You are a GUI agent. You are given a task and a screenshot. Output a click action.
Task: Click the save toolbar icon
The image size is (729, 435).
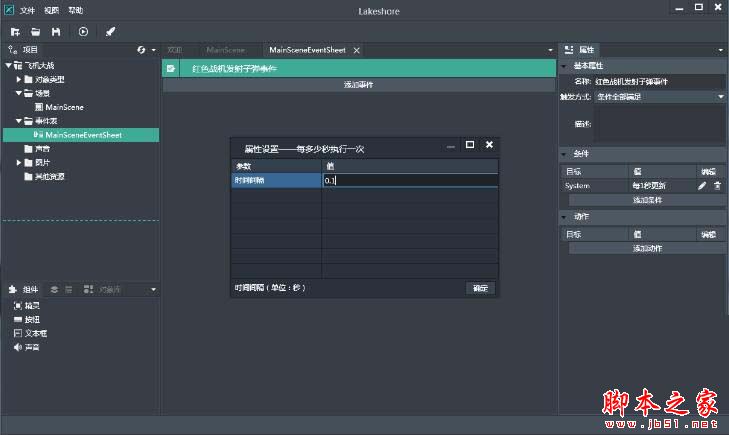point(56,32)
